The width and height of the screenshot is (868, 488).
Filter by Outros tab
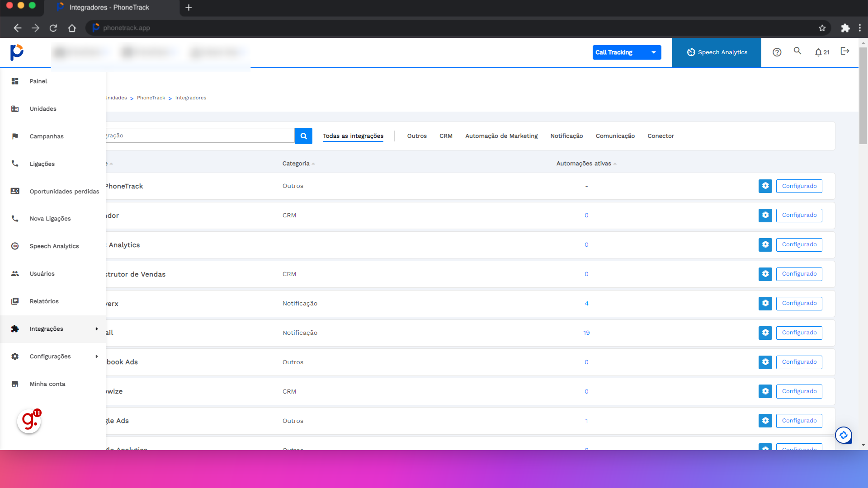coord(417,136)
